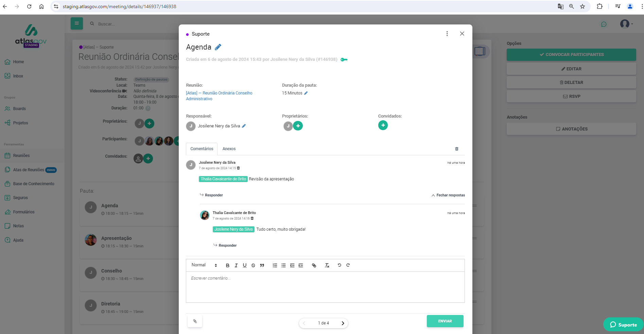Click the paperclip attachment button

195,321
